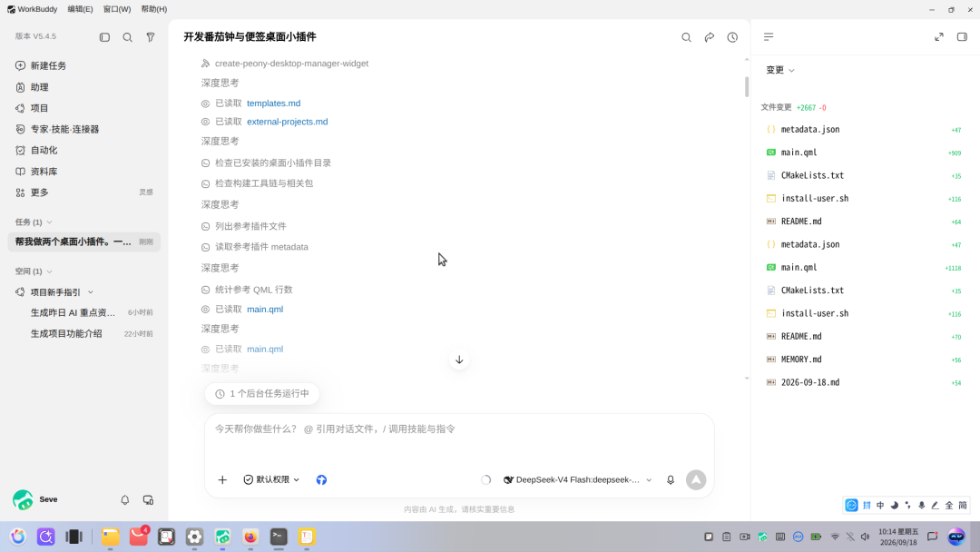Open MEMORY.md in file changes
The image size is (980, 552).
coord(864,360)
